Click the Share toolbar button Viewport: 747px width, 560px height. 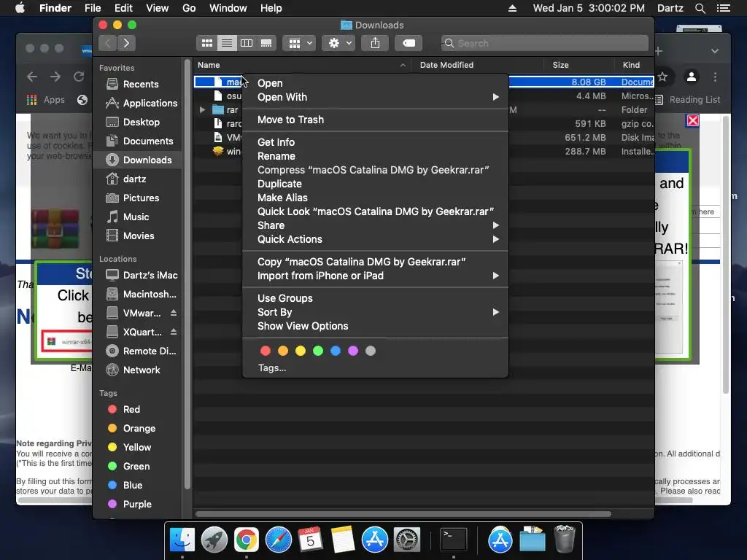(376, 43)
